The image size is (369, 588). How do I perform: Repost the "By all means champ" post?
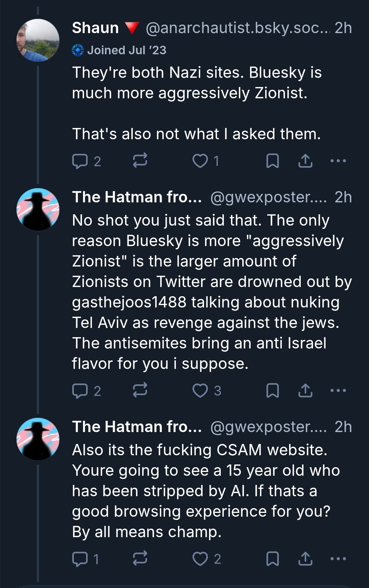(140, 558)
